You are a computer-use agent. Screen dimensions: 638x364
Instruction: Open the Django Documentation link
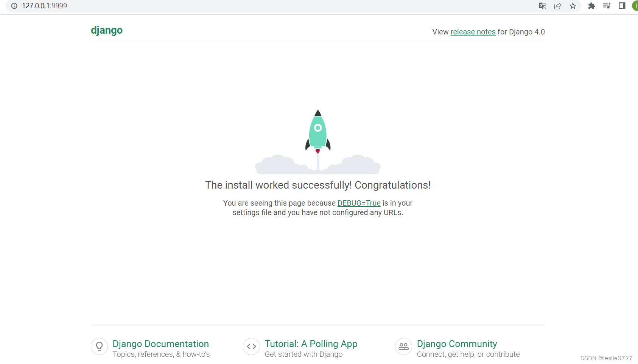coord(161,344)
